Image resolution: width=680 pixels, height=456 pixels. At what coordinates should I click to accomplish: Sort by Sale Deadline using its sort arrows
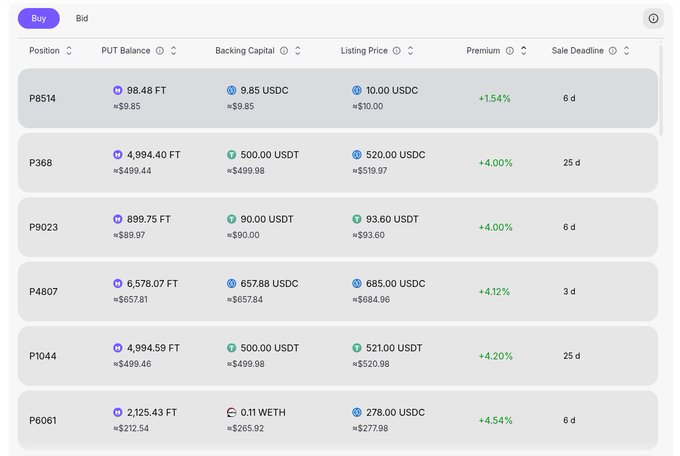pos(626,51)
